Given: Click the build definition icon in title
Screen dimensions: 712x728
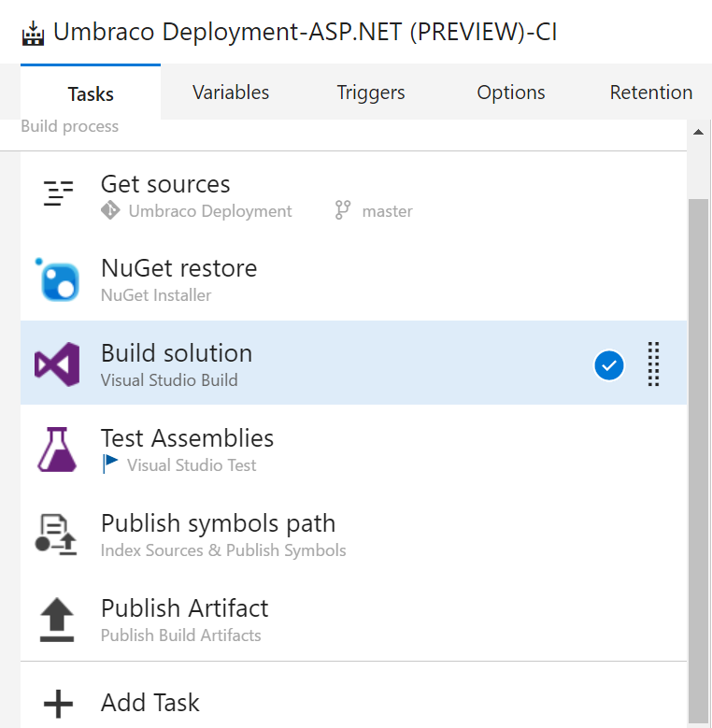Looking at the screenshot, I should click(34, 33).
